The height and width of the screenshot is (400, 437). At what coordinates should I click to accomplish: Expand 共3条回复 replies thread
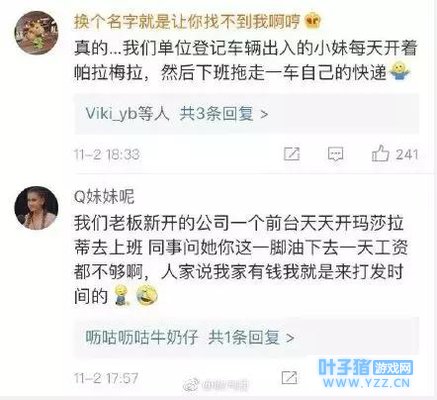pyautogui.click(x=224, y=114)
